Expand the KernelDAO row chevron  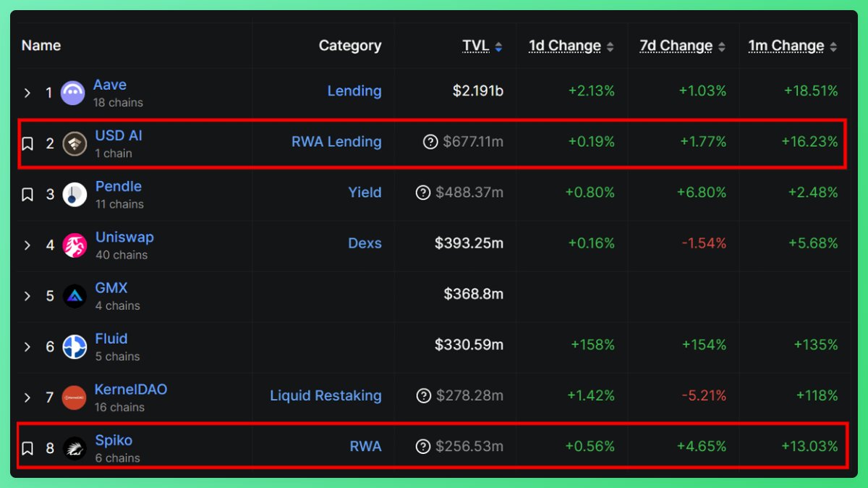(x=27, y=396)
